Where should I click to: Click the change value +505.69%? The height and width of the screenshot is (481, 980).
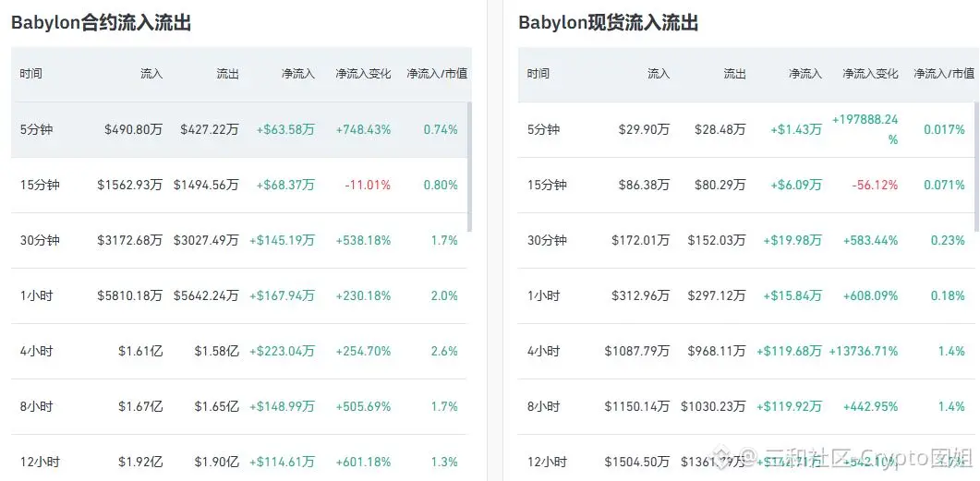(x=363, y=406)
